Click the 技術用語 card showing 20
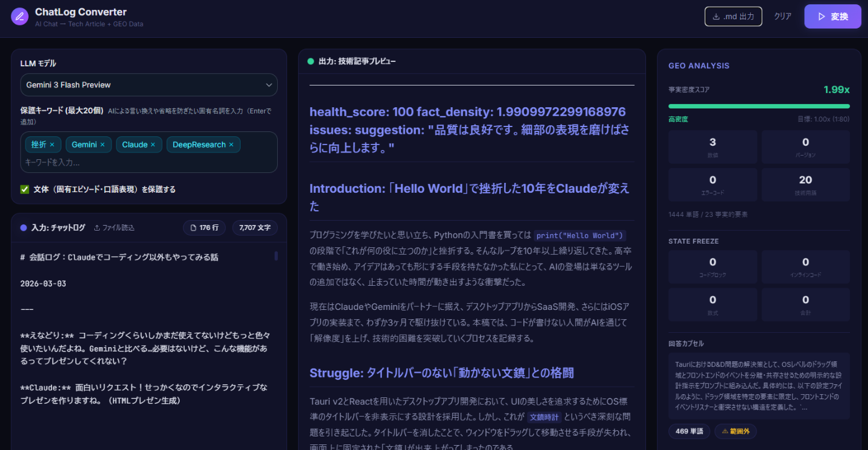This screenshot has height=450, width=868. tap(805, 184)
